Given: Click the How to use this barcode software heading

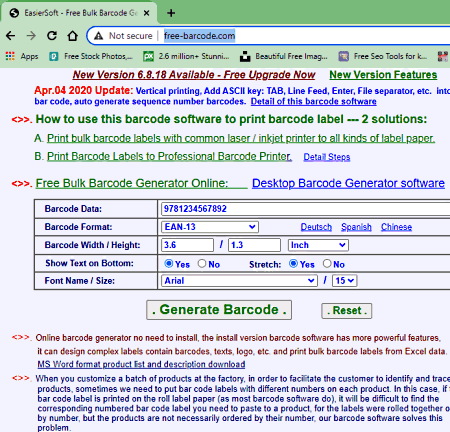Looking at the screenshot, I should tap(231, 119).
